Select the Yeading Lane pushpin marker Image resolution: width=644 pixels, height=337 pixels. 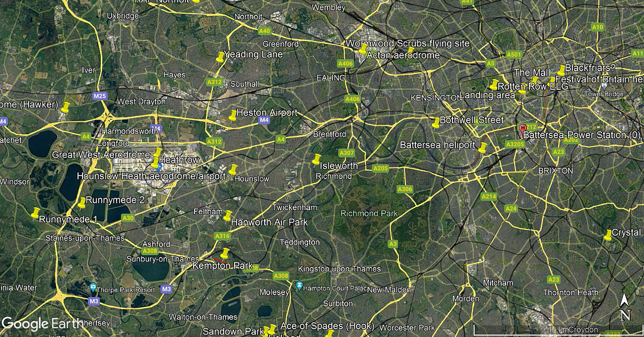click(x=220, y=57)
